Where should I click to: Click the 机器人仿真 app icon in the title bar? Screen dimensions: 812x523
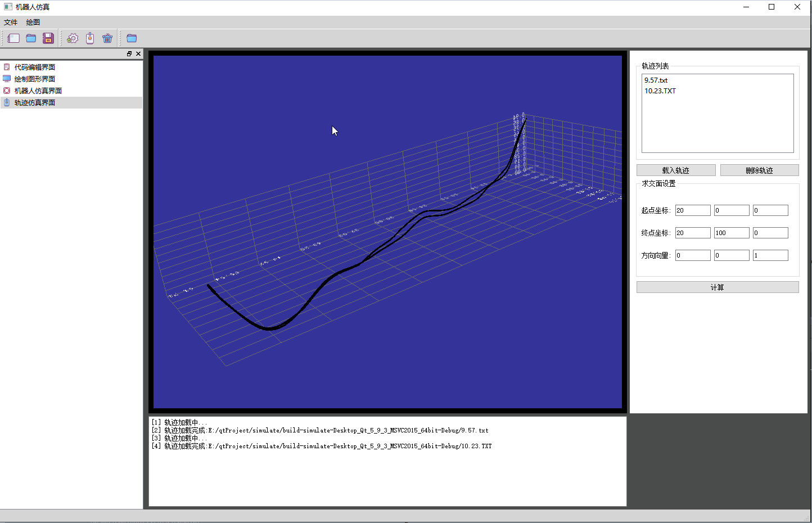click(x=8, y=7)
